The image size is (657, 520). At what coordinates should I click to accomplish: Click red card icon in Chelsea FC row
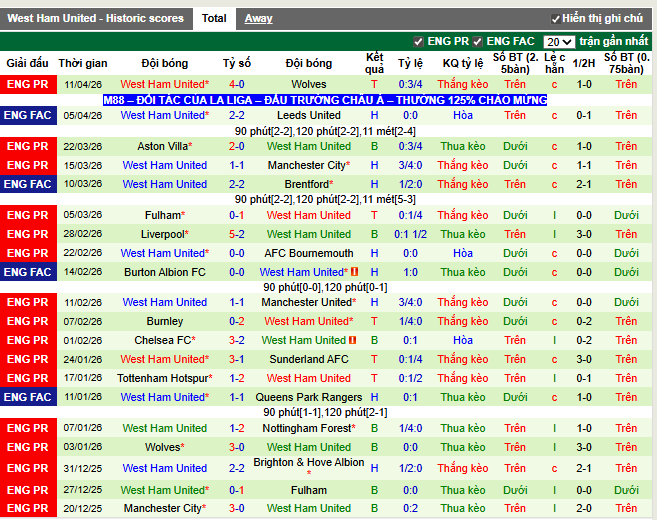coord(350,340)
